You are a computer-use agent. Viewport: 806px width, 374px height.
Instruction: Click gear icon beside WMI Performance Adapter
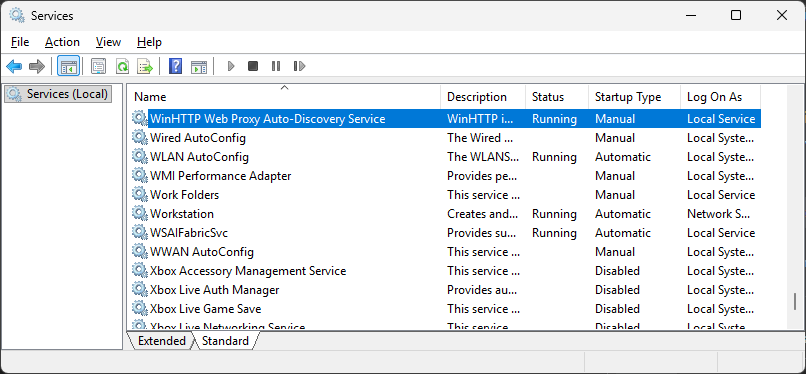point(139,175)
